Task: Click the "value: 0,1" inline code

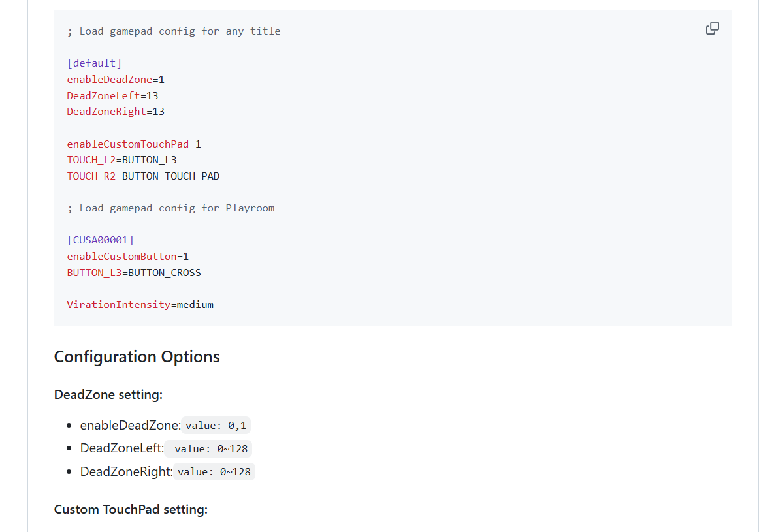Action: (216, 426)
